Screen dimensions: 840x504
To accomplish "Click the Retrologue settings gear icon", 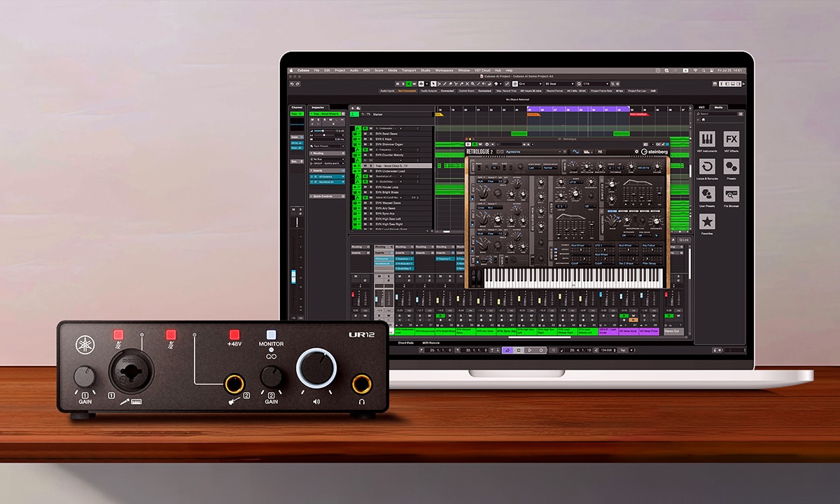I will 636,151.
